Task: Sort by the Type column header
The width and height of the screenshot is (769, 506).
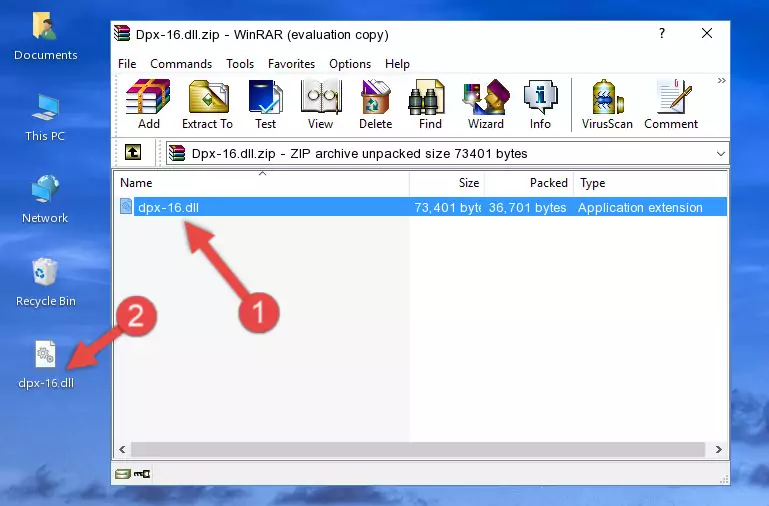Action: (650, 183)
